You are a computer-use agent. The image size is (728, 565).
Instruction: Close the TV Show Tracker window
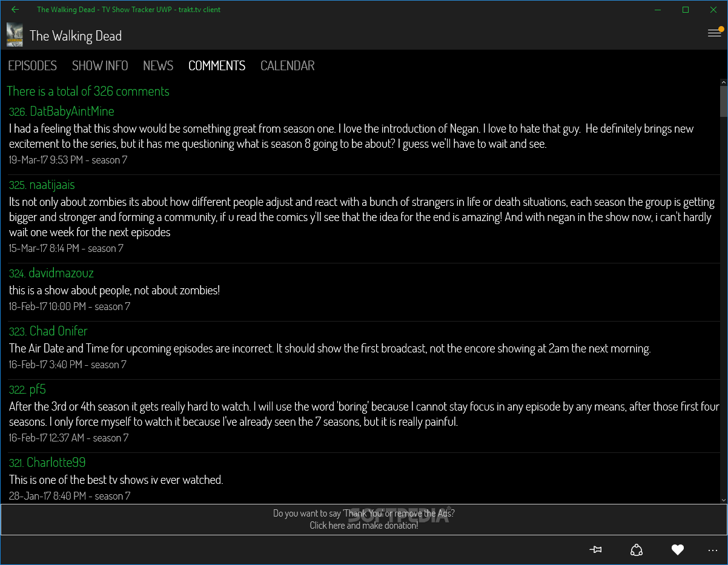pyautogui.click(x=713, y=9)
